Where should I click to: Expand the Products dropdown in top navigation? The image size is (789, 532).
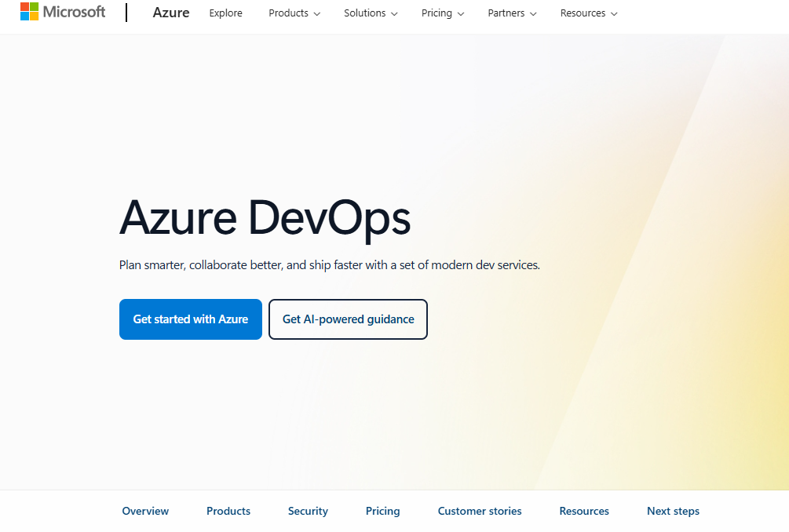click(294, 13)
